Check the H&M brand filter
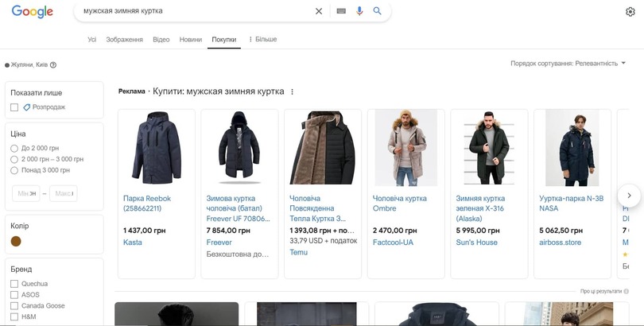Screen dimensions: 644x326 (14, 316)
